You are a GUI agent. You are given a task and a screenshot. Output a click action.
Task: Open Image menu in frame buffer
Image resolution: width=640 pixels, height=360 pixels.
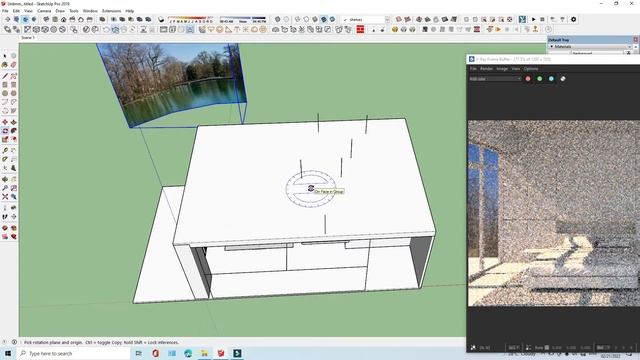[502, 69]
